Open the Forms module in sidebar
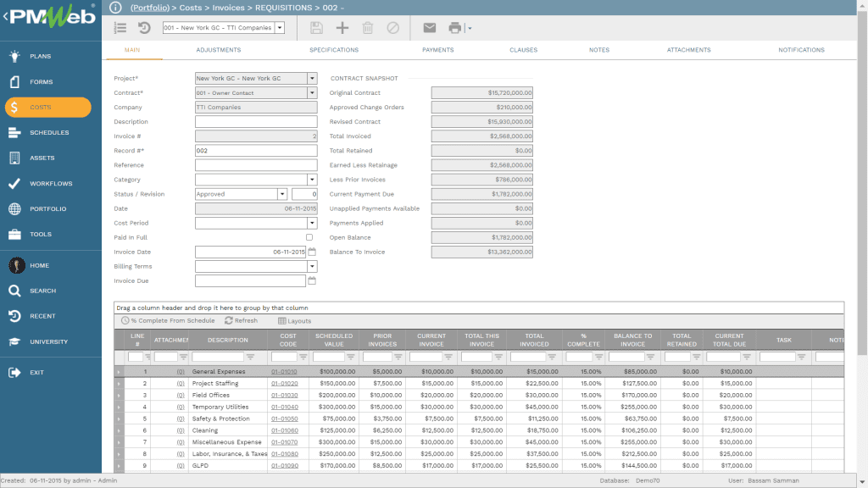 click(x=41, y=82)
